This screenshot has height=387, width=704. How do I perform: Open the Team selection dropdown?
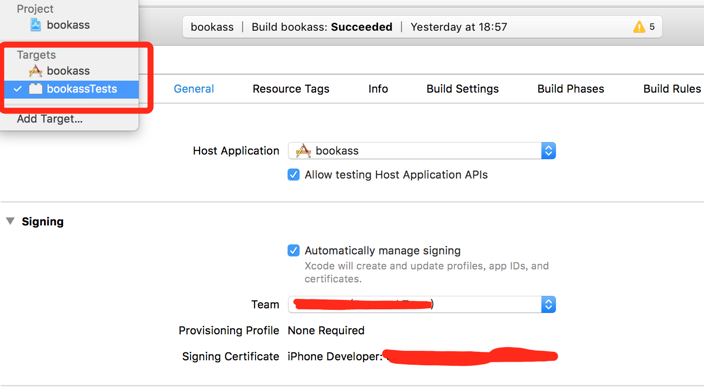[x=422, y=304]
